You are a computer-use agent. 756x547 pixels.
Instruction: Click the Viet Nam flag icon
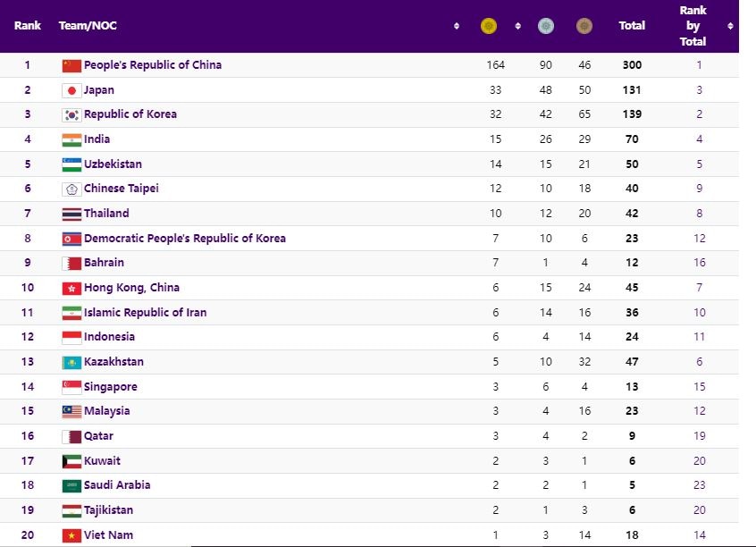tap(71, 534)
